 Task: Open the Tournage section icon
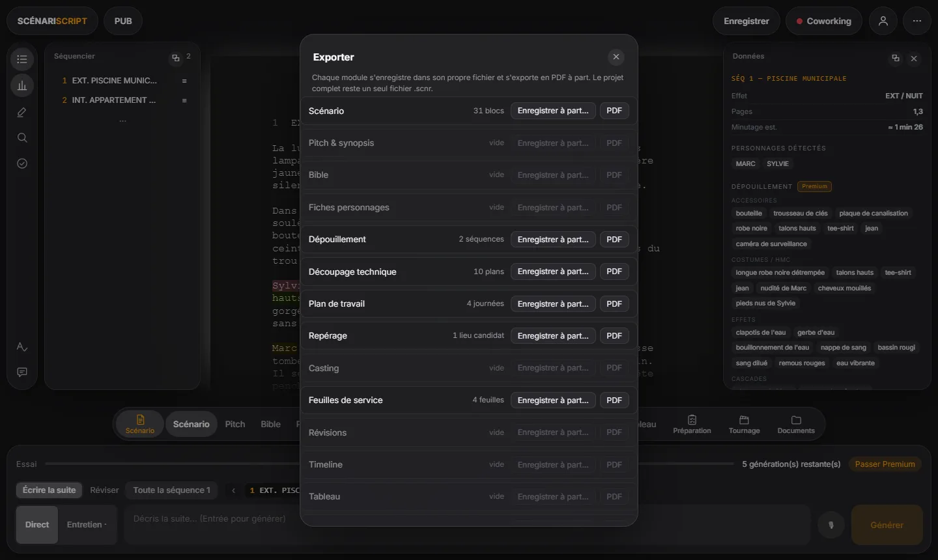pos(744,424)
